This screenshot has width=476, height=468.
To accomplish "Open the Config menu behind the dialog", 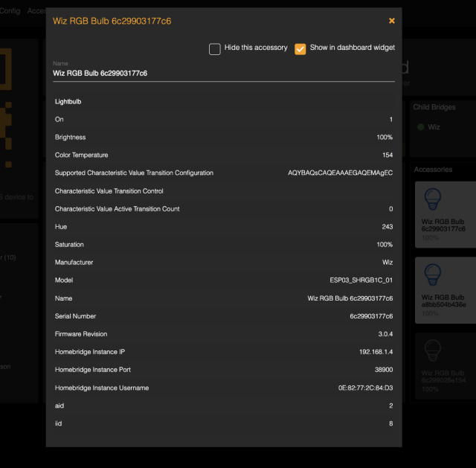I will pos(10,11).
